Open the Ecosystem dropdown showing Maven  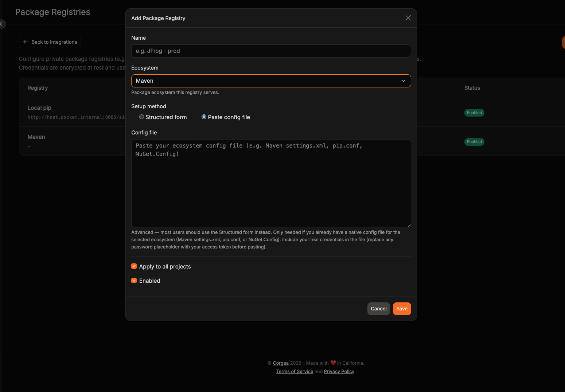271,81
